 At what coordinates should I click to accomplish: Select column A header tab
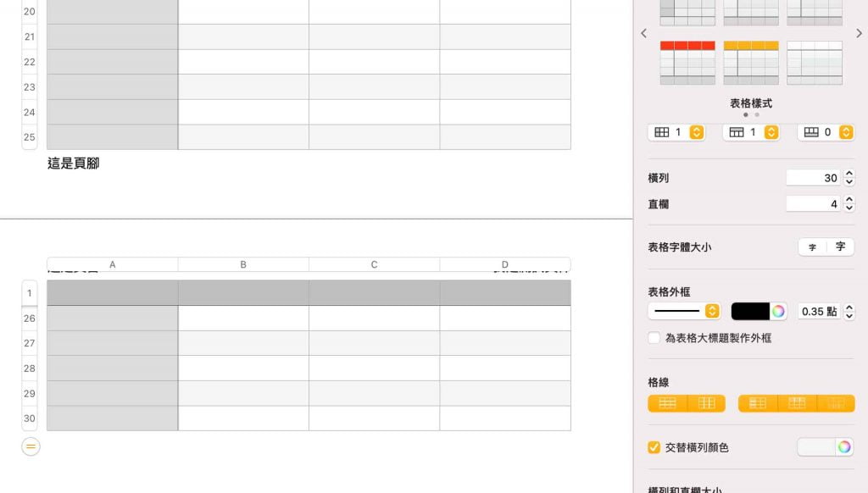tap(113, 264)
